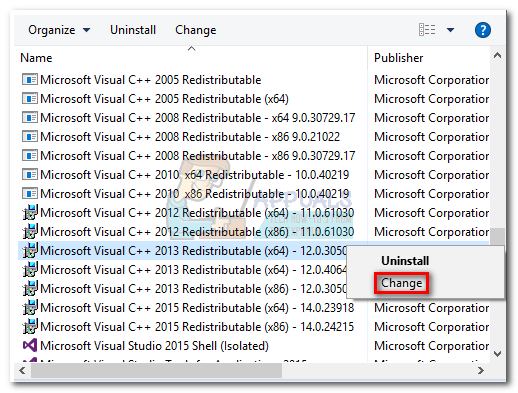The width and height of the screenshot is (518, 393).
Task: Click icon of 2013 Redistributable (x86) 12.0.3050
Action: [30, 288]
